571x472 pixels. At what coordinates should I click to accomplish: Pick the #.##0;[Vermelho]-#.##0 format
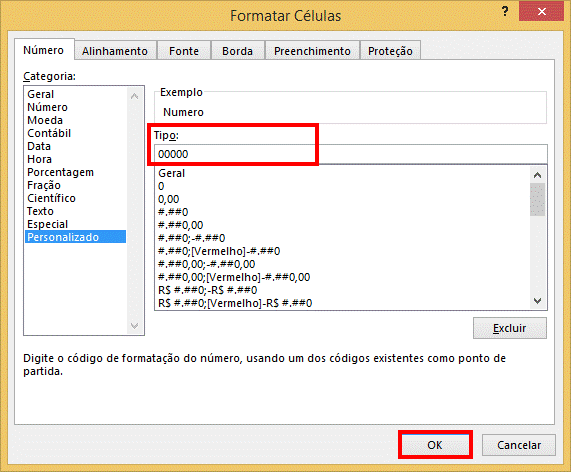tap(343, 251)
